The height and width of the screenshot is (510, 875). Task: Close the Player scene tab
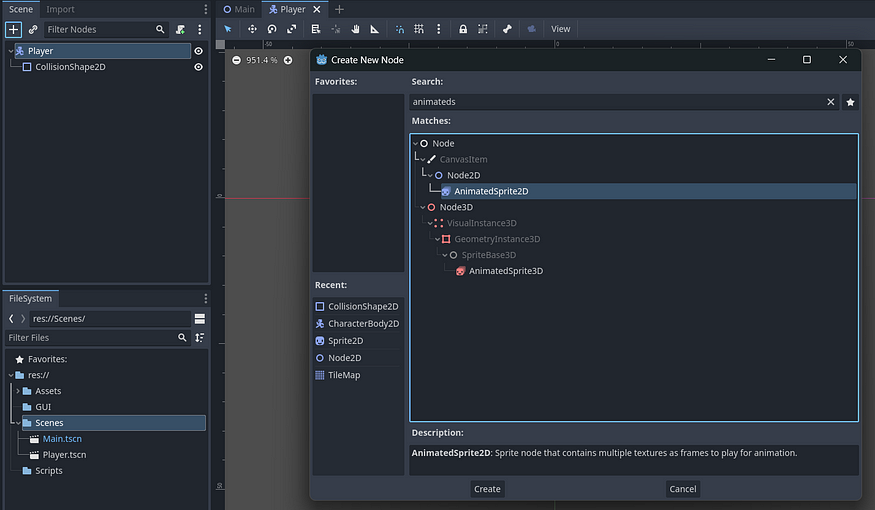[316, 9]
